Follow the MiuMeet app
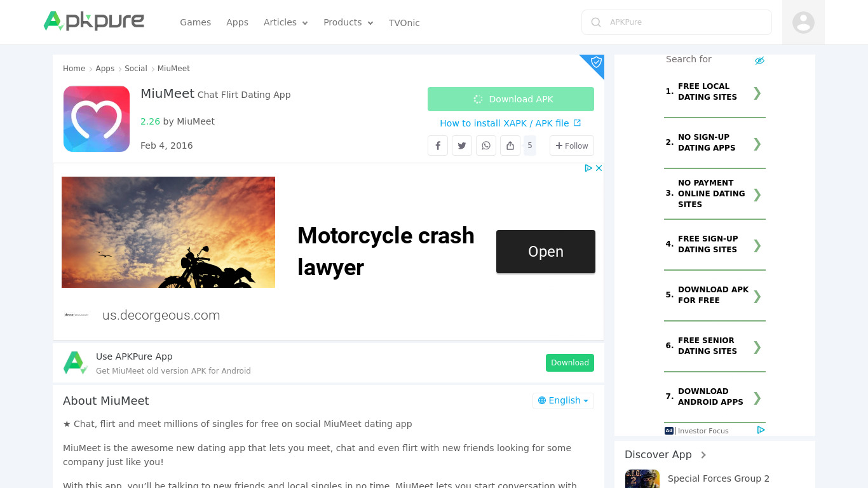The height and width of the screenshot is (488, 868). pos(572,146)
